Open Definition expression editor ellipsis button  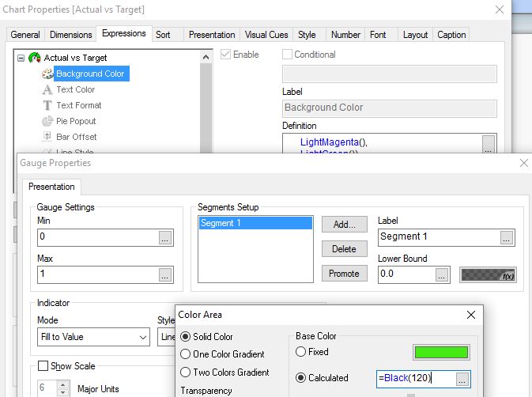click(489, 145)
